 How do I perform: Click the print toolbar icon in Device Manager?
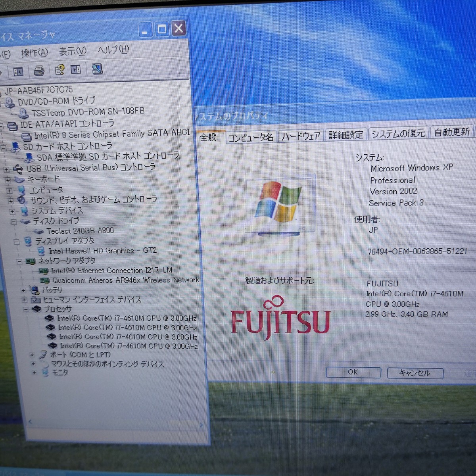tap(39, 71)
